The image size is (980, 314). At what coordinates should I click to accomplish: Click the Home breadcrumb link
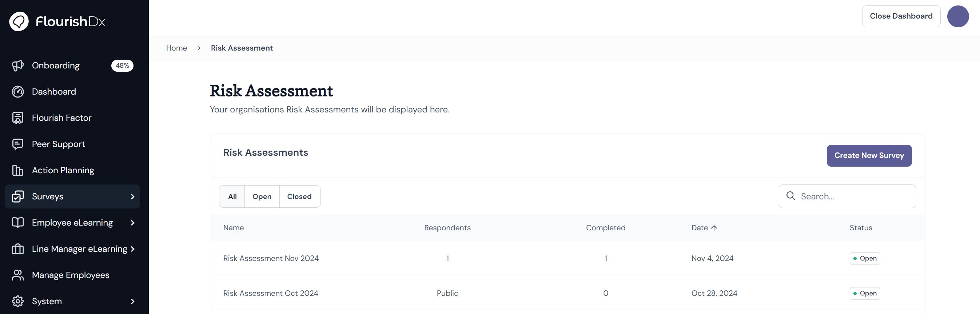176,48
